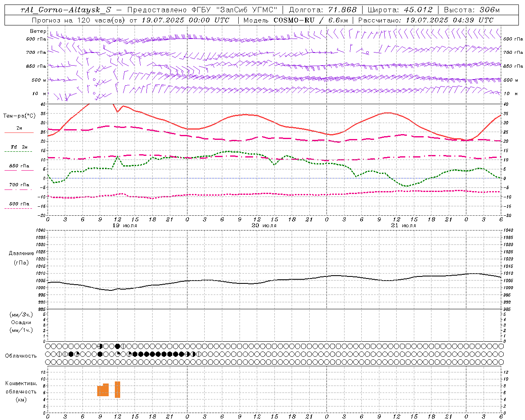Click the Тем-ра(°C) panel label

point(19,116)
